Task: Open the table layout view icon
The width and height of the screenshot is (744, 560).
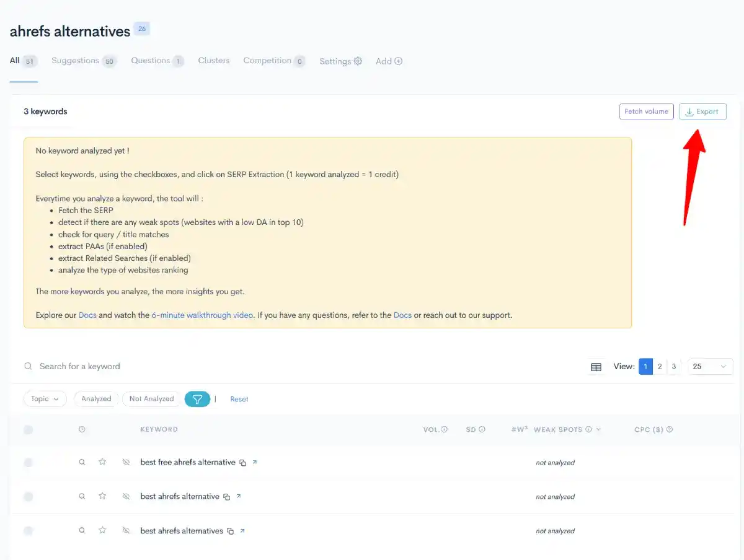Action: tap(596, 367)
